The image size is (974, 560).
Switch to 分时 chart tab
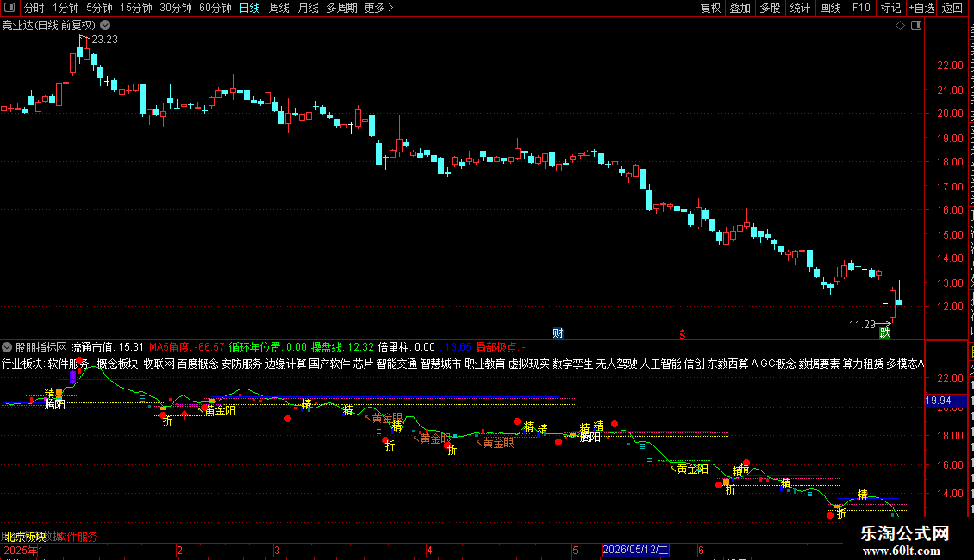34,8
